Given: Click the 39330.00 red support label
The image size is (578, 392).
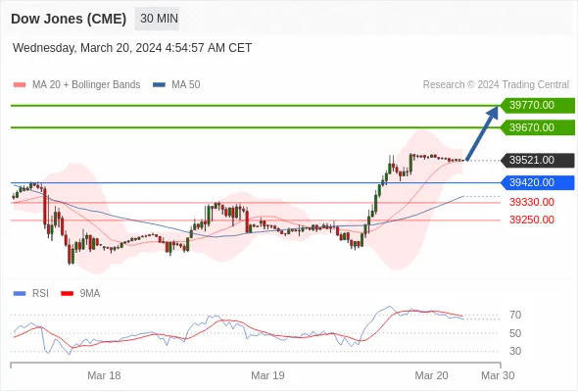Looking at the screenshot, I should (x=532, y=202).
